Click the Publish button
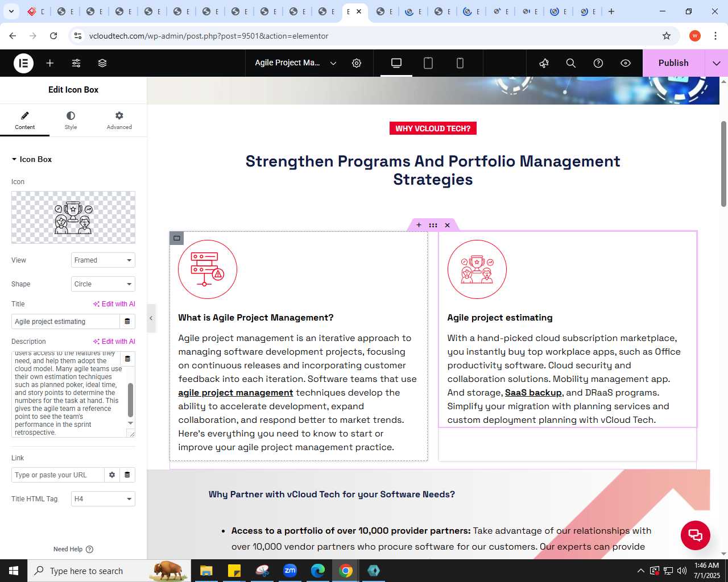The width and height of the screenshot is (728, 582). click(673, 63)
